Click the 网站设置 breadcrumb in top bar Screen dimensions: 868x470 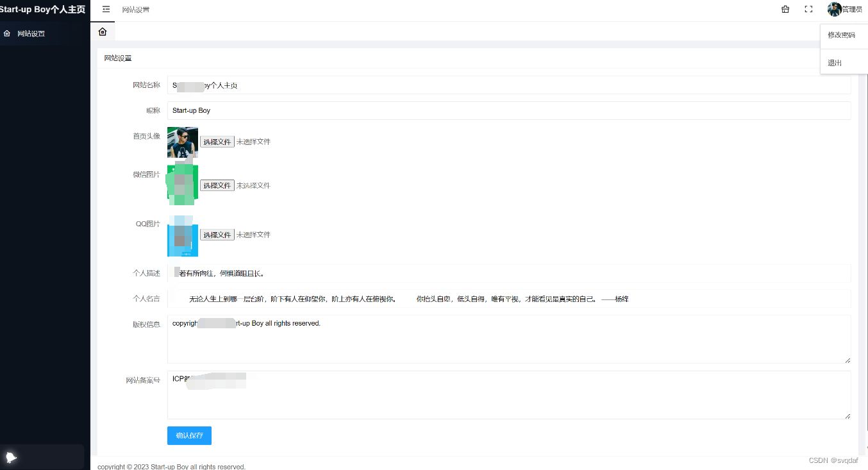(x=135, y=10)
